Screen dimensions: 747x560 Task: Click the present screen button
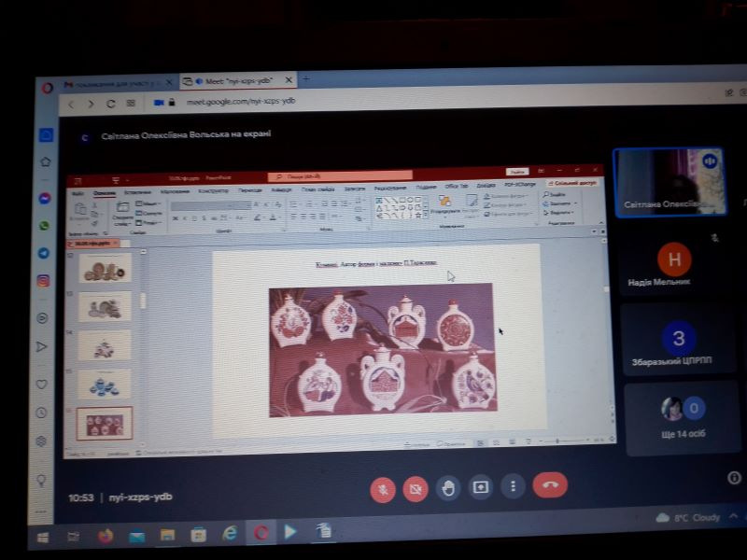point(480,487)
